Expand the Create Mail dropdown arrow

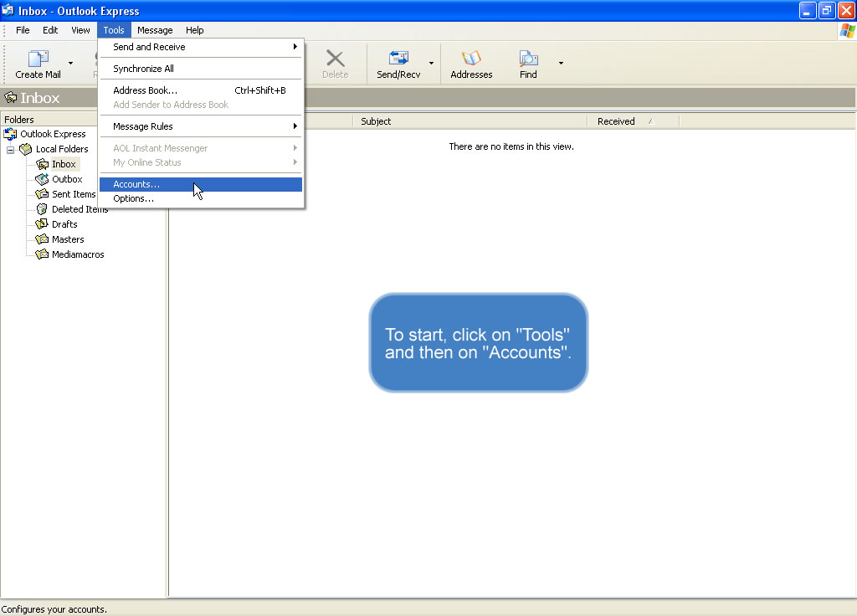pyautogui.click(x=70, y=63)
